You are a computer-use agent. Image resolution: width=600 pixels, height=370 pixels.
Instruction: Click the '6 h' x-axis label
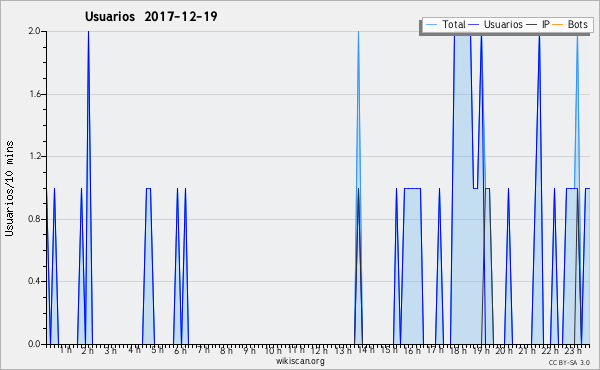pyautogui.click(x=180, y=351)
